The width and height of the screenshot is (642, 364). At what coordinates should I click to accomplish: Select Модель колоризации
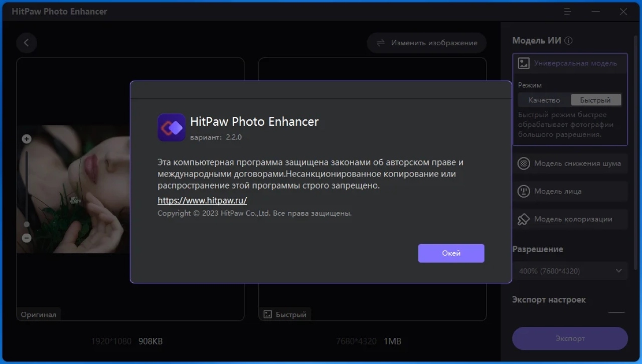[570, 219]
